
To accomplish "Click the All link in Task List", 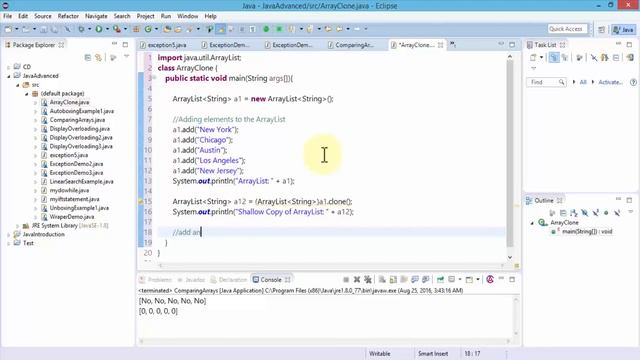I will tap(583, 82).
